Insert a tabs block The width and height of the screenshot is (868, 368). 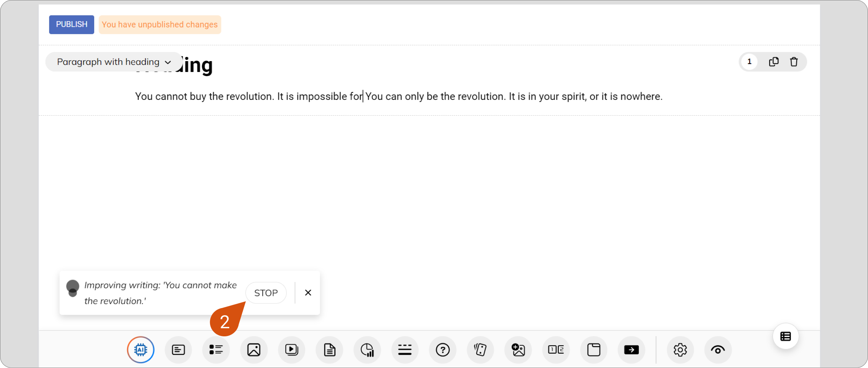(x=594, y=350)
